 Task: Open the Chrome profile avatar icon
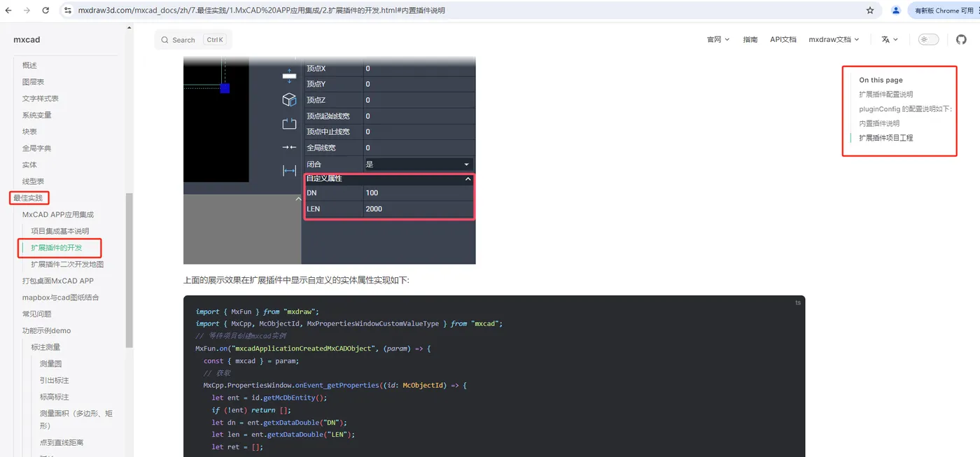tap(896, 10)
